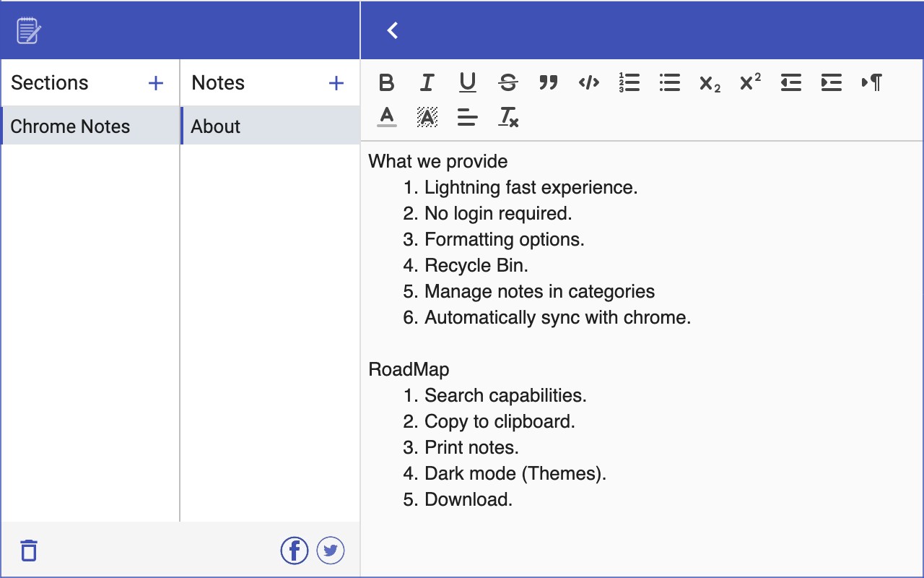
Task: Open the background color picker
Action: coord(427,117)
